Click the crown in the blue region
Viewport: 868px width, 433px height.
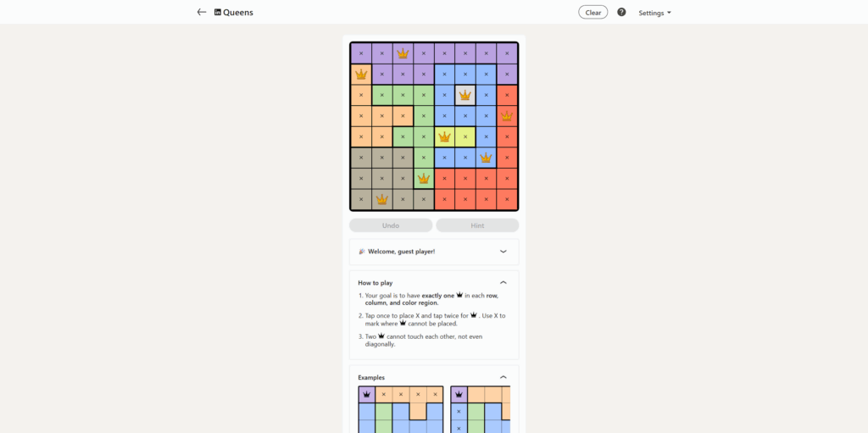pos(486,158)
